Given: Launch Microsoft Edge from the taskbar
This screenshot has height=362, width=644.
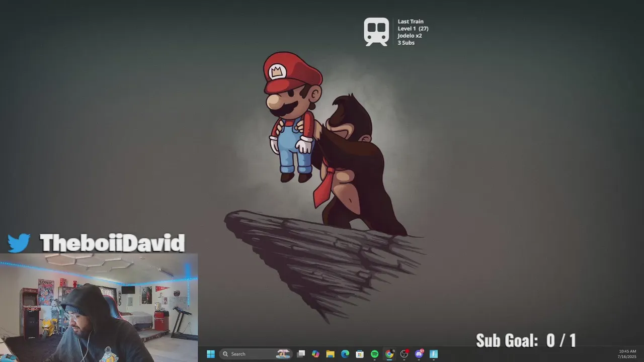Looking at the screenshot, I should coord(345,354).
